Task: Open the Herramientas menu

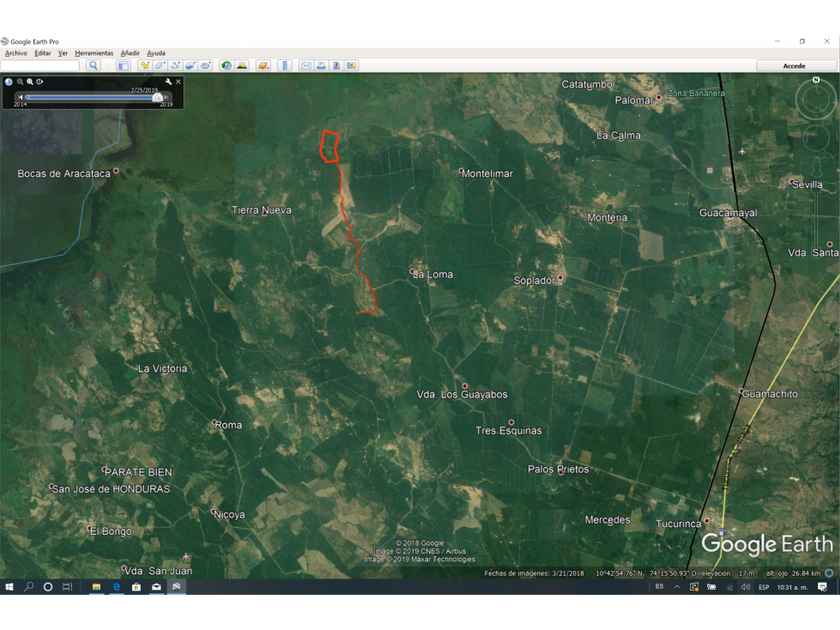Action: click(x=94, y=53)
